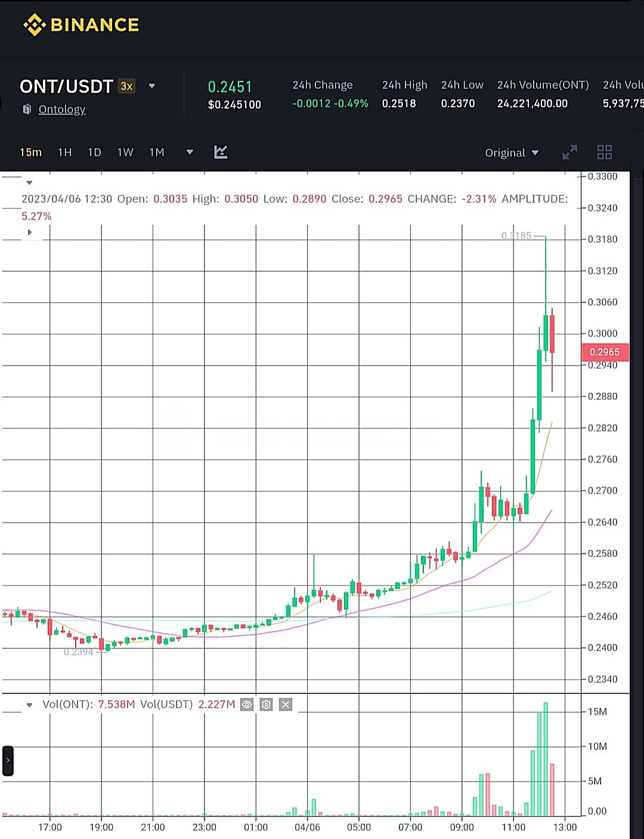Image resolution: width=644 pixels, height=839 pixels.
Task: Click the 24h High value 0.2518
Action: click(399, 104)
